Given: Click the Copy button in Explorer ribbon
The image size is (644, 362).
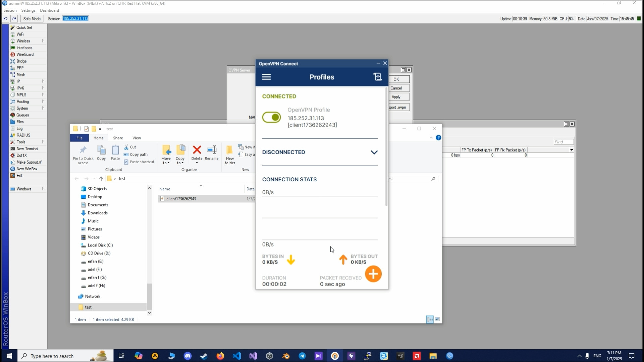Looking at the screenshot, I should (101, 153).
